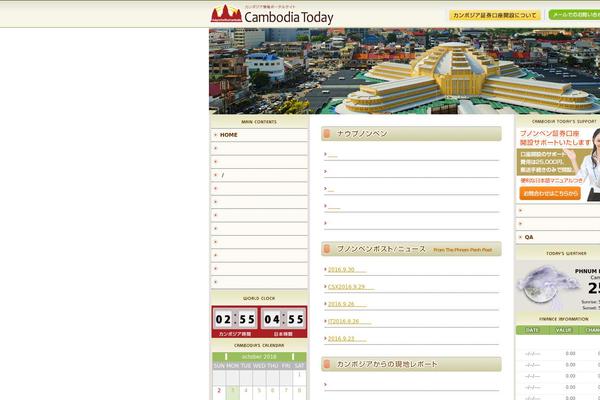Click the Cambodia Today logo
600x400 pixels.
272,15
